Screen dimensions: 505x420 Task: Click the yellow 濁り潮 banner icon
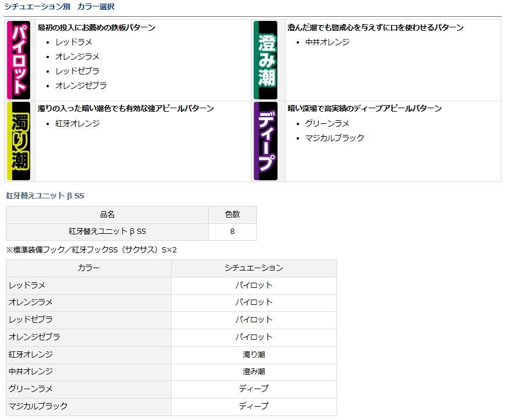tap(18, 141)
